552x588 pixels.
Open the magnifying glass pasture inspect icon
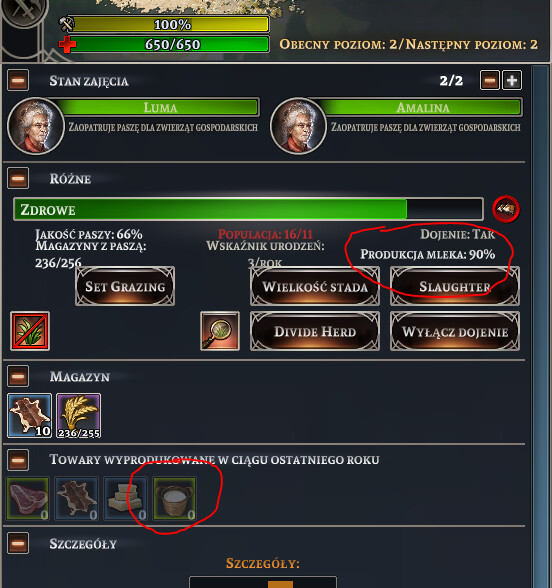[x=220, y=331]
